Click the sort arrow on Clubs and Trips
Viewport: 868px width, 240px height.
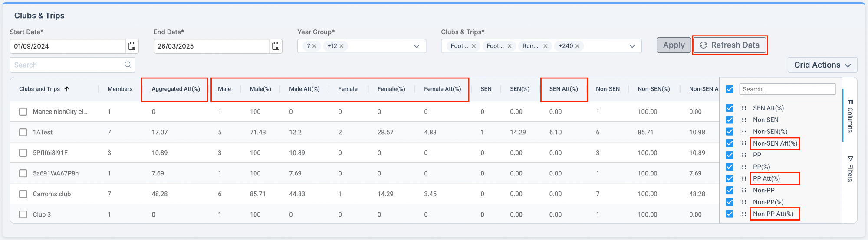[x=67, y=89]
